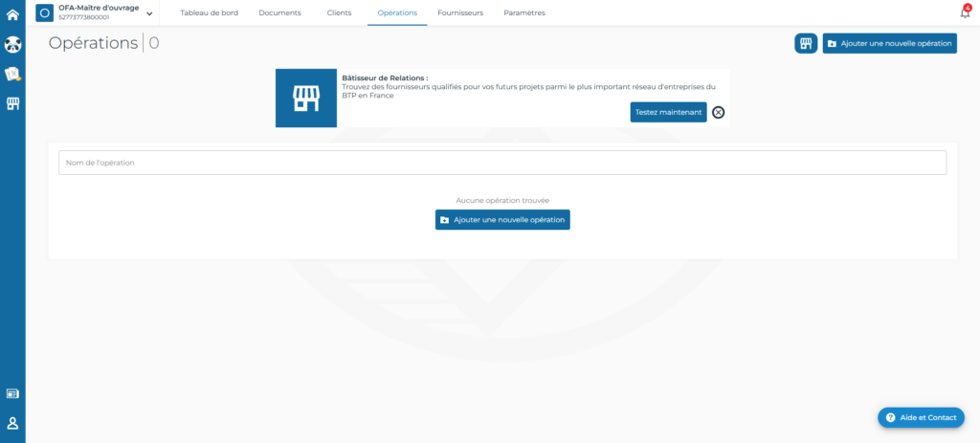The width and height of the screenshot is (980, 443).
Task: Open the Paramètres tab
Action: point(524,13)
